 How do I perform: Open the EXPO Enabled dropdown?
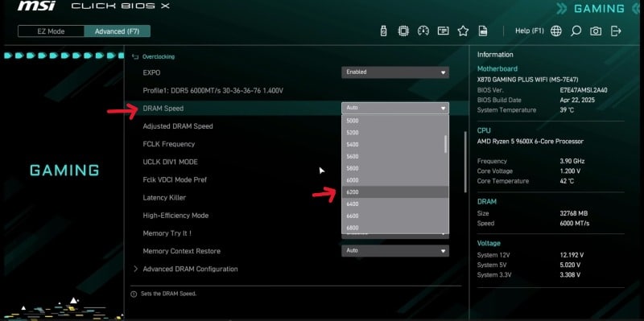point(395,72)
